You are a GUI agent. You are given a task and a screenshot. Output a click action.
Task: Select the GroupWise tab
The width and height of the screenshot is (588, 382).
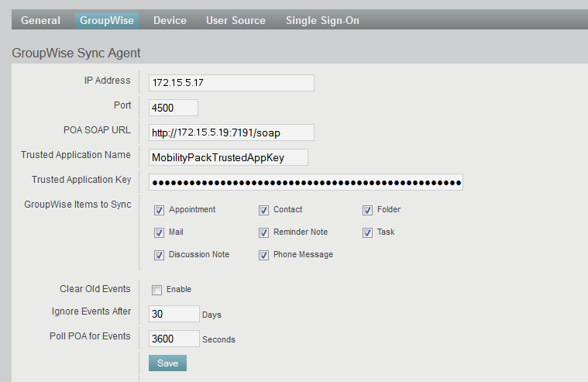106,20
